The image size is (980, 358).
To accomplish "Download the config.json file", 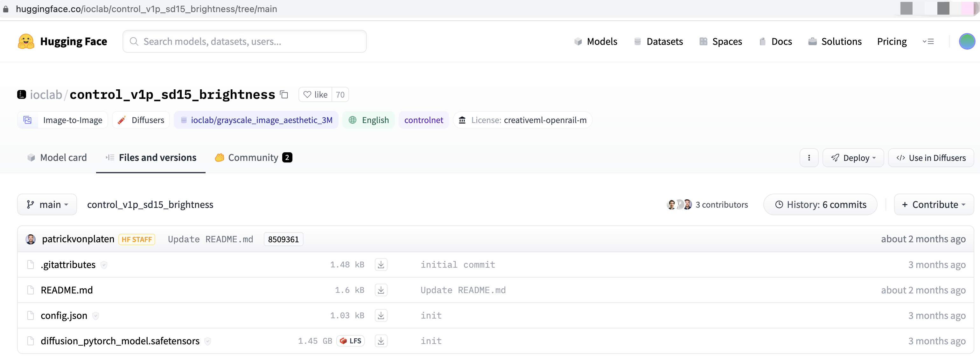I will (x=381, y=315).
